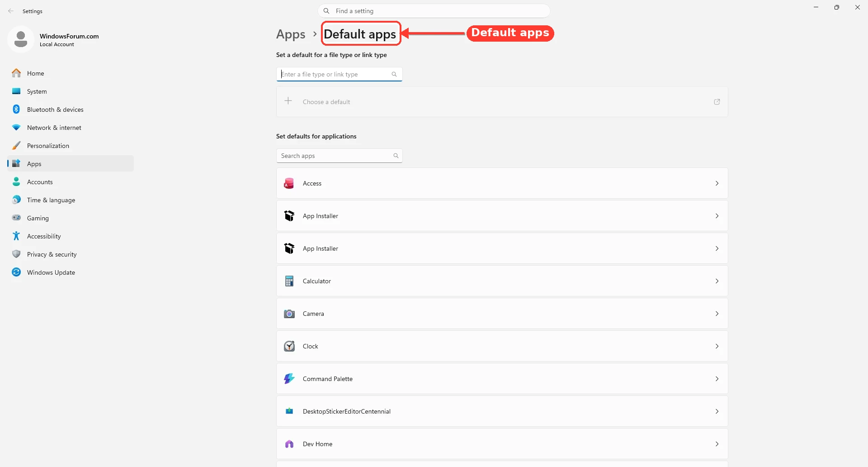Click the Privacy shield icon
868x467 pixels.
pyautogui.click(x=16, y=254)
